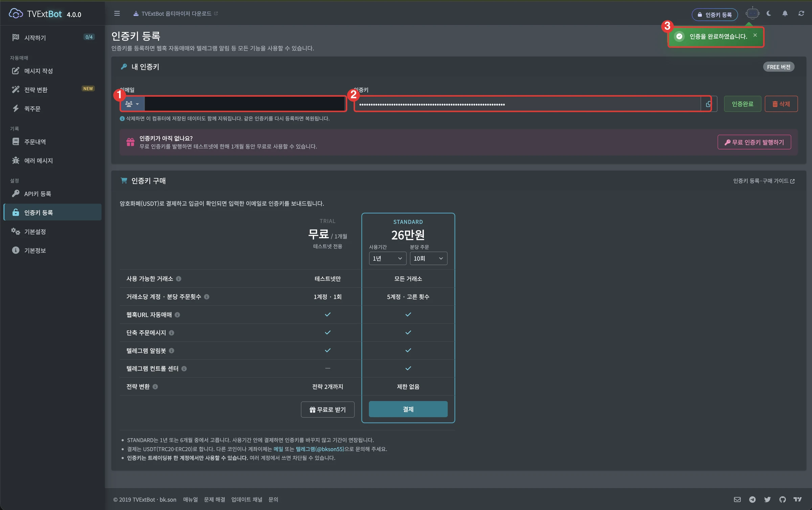
Task: Open the robot avatar icon
Action: click(752, 14)
